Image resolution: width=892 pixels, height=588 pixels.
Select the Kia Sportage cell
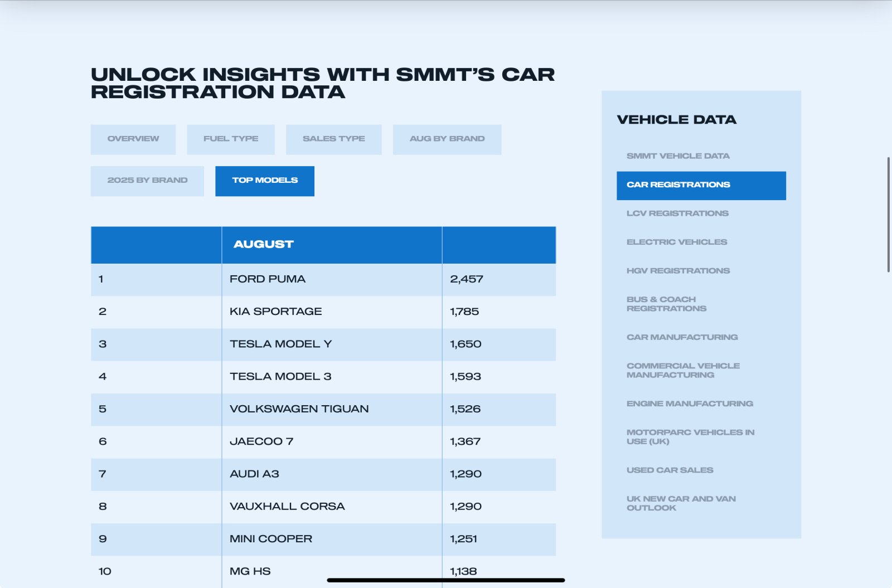332,312
